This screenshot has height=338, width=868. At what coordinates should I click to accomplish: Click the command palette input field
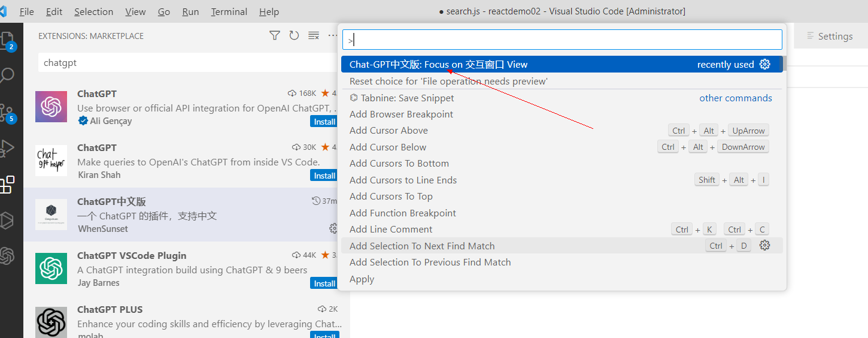(x=562, y=40)
